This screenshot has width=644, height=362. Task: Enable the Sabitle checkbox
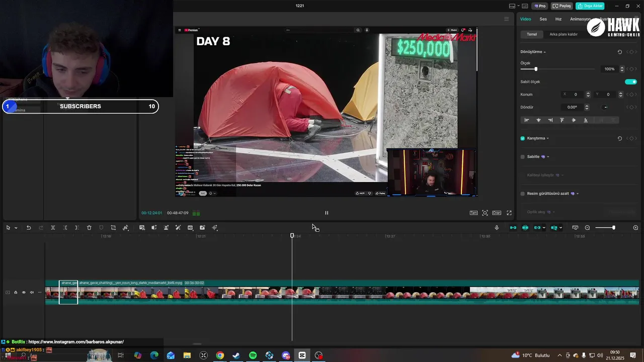pyautogui.click(x=523, y=157)
